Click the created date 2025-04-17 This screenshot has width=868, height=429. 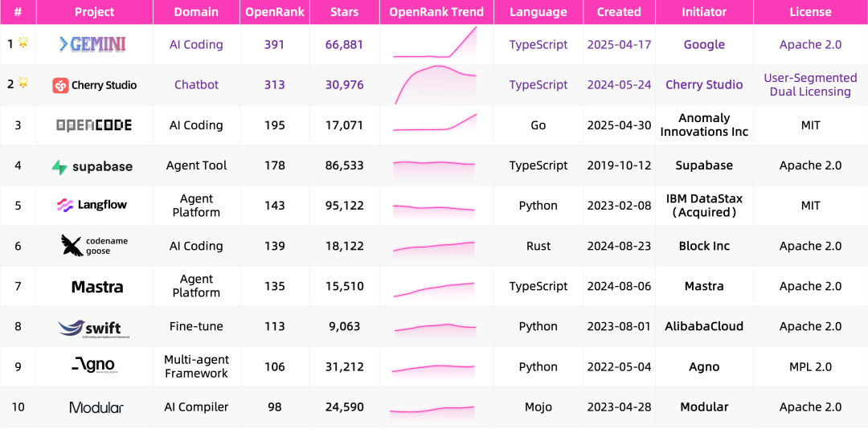[619, 45]
